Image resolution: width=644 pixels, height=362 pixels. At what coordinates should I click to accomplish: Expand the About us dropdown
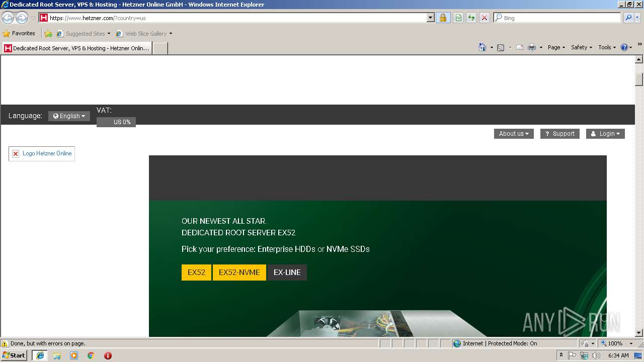514,134
